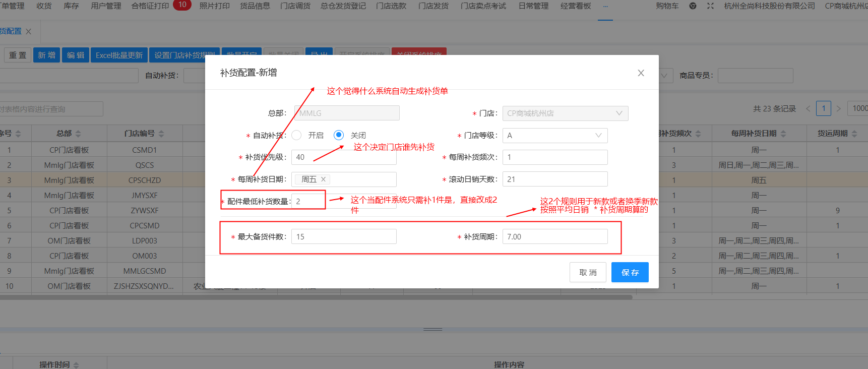Open the page size dropdown showing 1000
Image resolution: width=868 pixels, height=369 pixels.
(859, 108)
